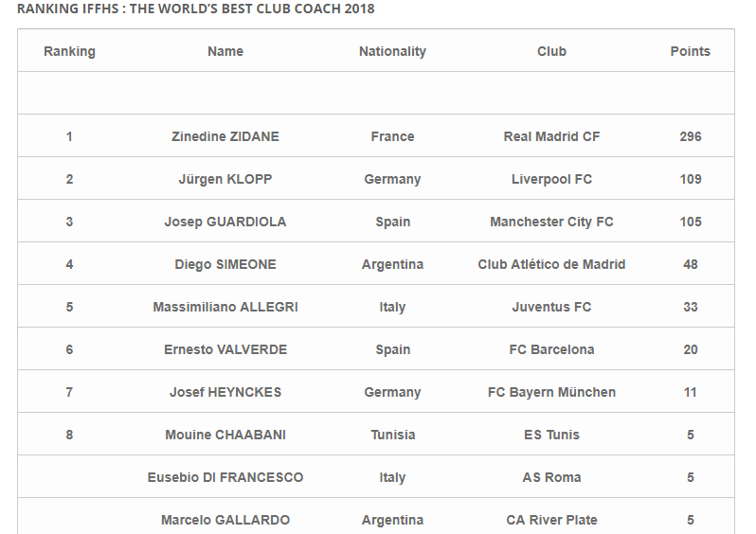Select the Jürgen KLOPP name cell
This screenshot has height=534, width=756.
coord(225,179)
